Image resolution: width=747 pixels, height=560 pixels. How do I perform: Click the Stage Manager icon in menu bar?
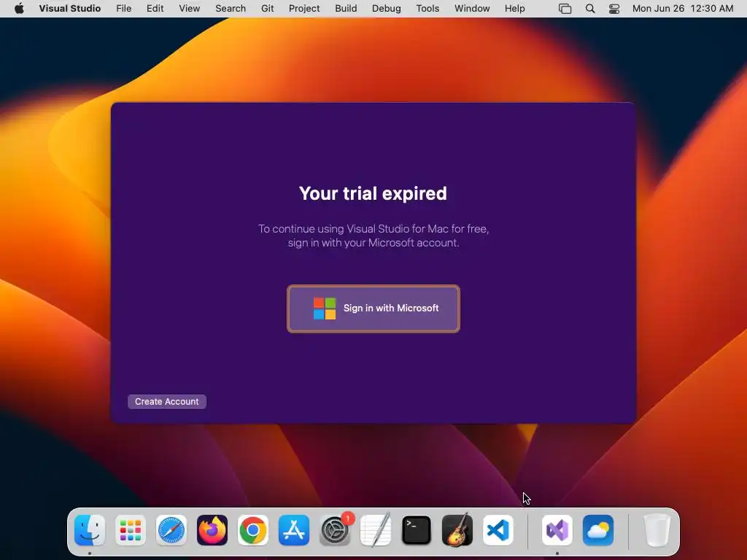565,9
